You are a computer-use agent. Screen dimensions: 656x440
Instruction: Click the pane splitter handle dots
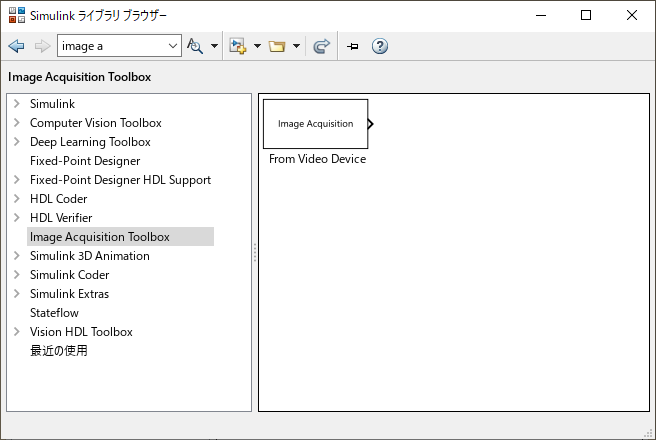point(255,253)
